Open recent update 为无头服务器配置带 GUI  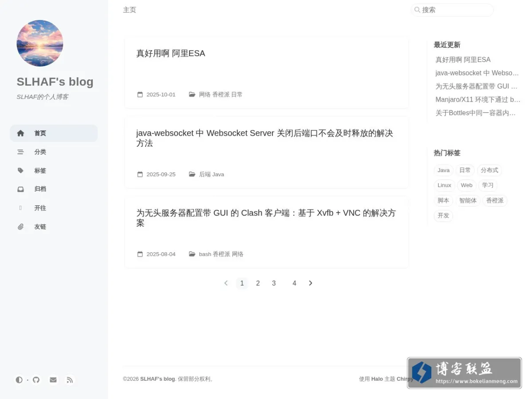click(477, 86)
